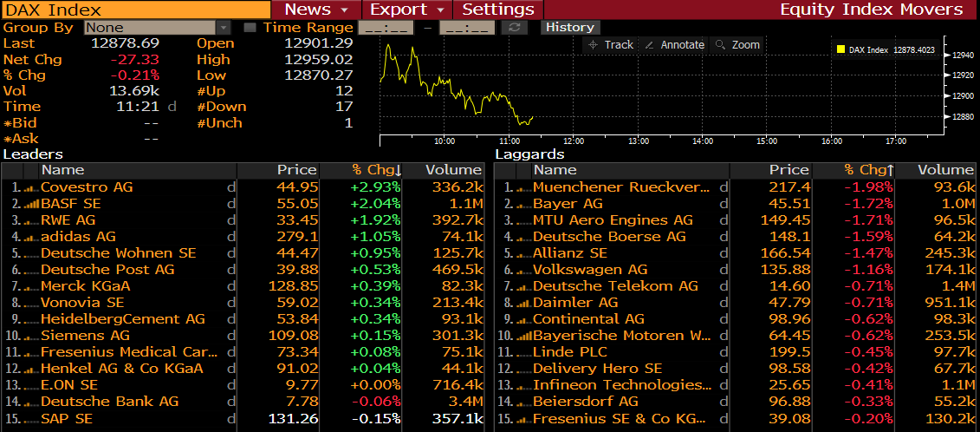
Task: Click the Continental AG row
Action: (735, 318)
